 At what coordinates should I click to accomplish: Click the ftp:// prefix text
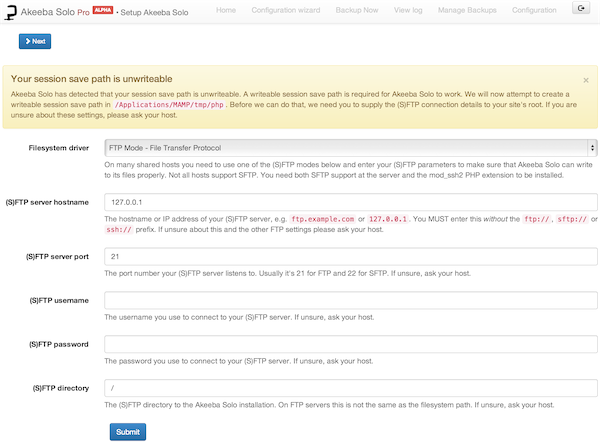click(537, 219)
